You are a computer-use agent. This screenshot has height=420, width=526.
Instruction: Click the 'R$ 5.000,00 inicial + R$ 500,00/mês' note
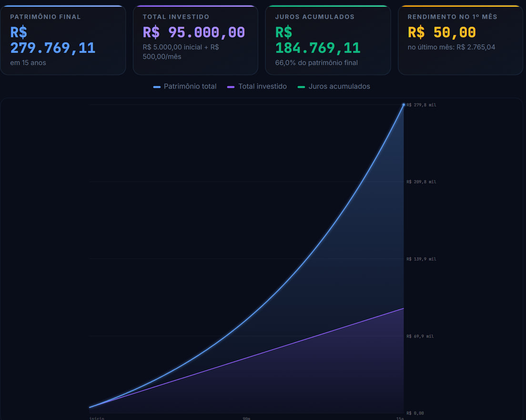click(x=181, y=52)
